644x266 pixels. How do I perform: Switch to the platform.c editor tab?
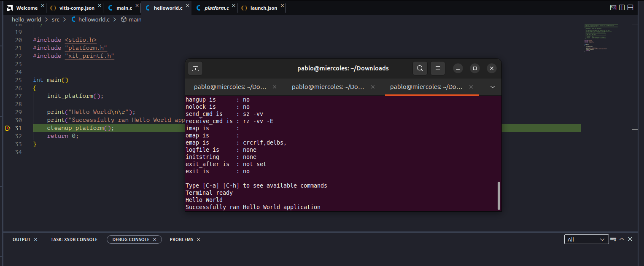[x=216, y=7]
